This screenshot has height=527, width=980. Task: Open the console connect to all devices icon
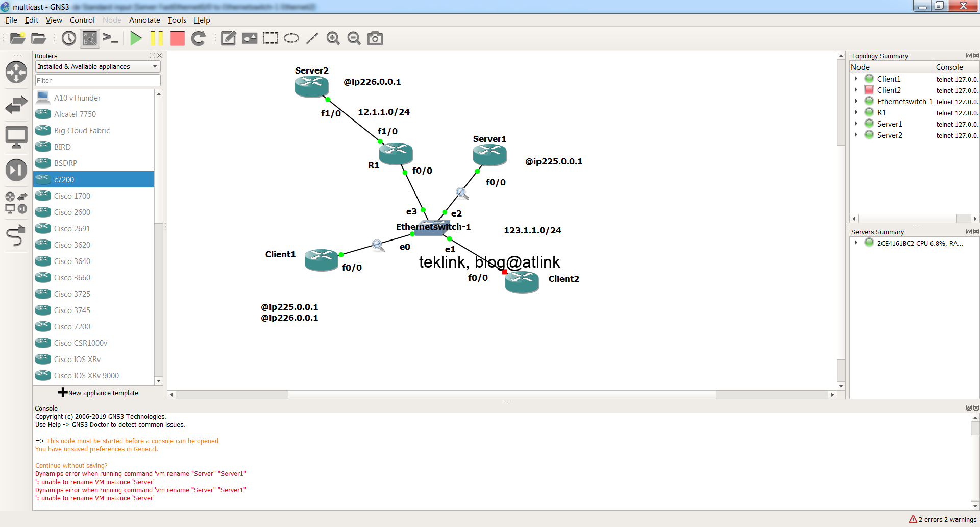pyautogui.click(x=111, y=38)
